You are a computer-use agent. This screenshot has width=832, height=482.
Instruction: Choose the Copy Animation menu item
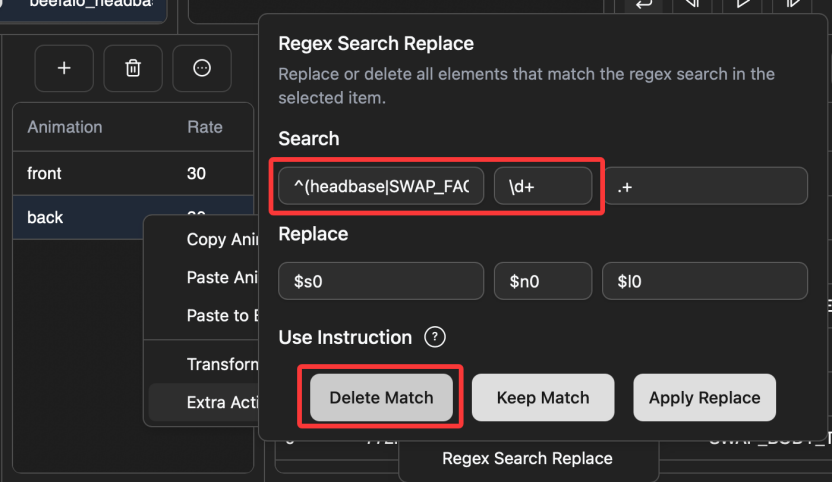(x=220, y=240)
